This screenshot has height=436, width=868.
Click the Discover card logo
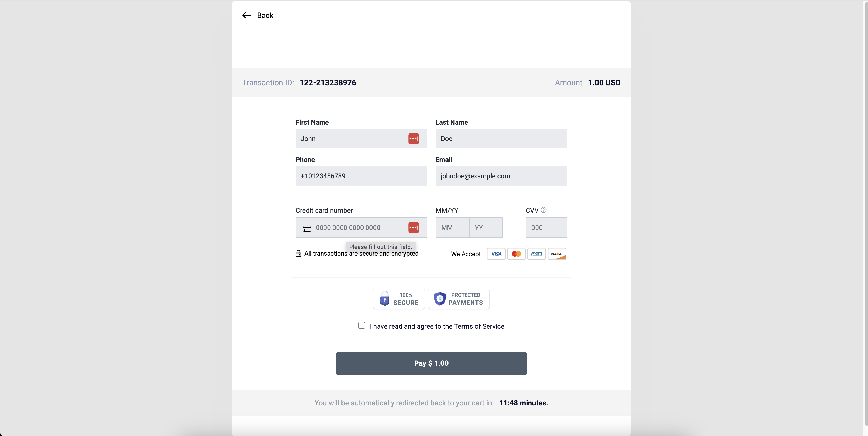[557, 254]
